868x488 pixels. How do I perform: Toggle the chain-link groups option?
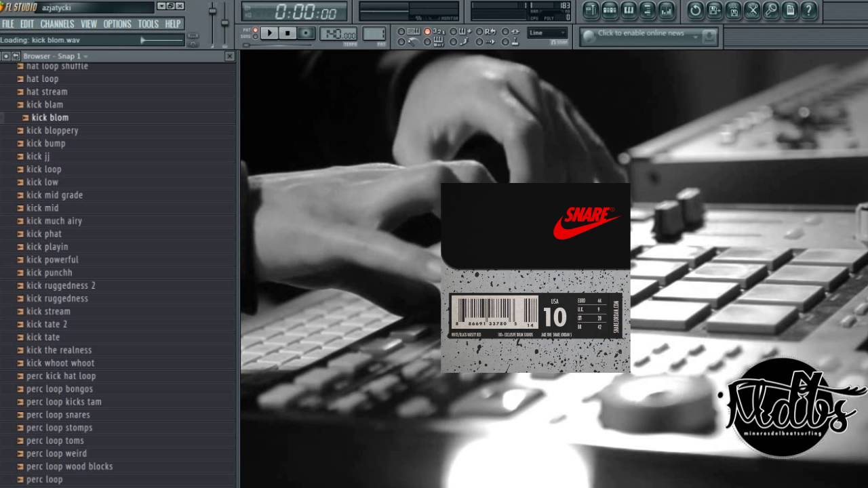pyautogui.click(x=511, y=31)
